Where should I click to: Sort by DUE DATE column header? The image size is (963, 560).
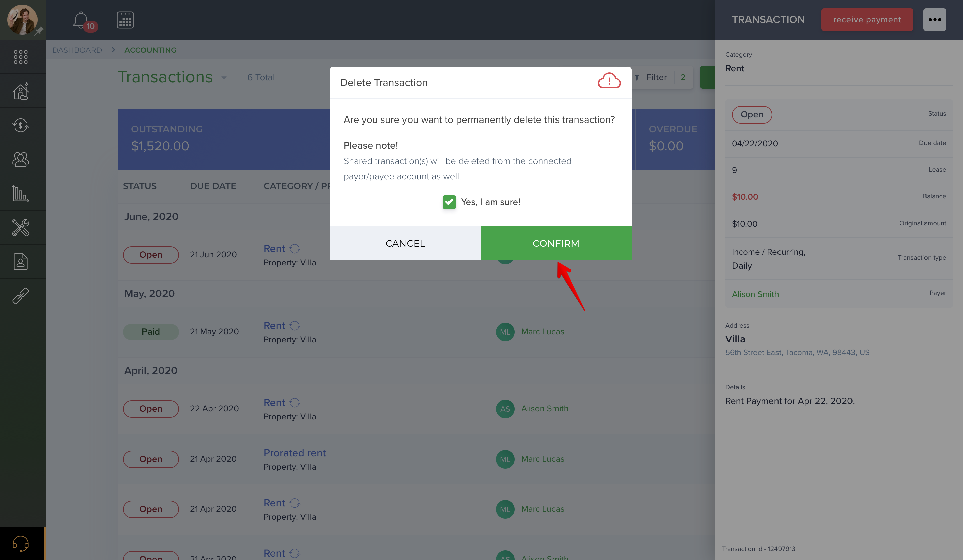tap(213, 186)
